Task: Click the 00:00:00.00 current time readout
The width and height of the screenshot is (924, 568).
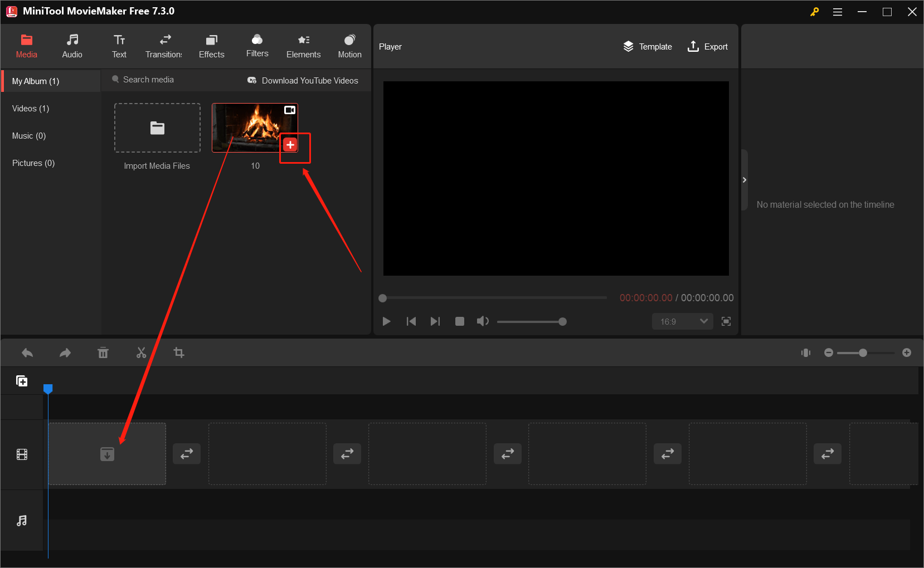Action: [646, 298]
